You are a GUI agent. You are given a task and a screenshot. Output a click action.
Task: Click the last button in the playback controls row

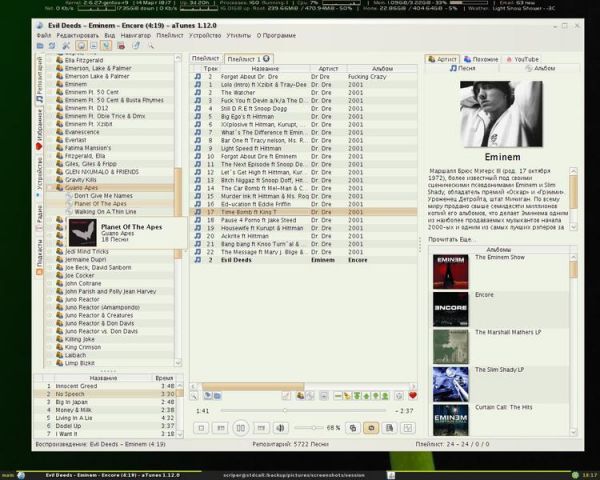click(408, 428)
